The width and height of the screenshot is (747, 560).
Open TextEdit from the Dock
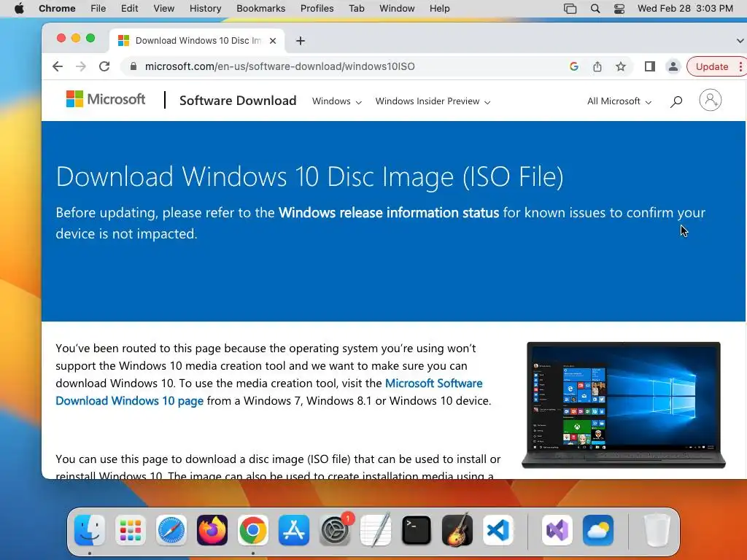(376, 530)
